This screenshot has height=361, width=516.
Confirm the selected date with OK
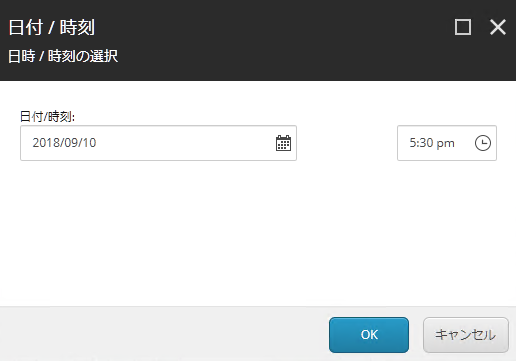[369, 335]
